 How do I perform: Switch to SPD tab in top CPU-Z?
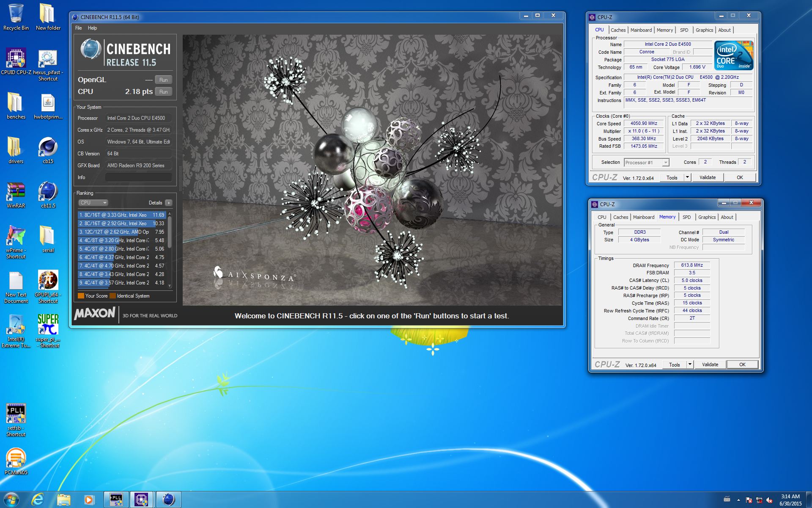click(x=684, y=30)
